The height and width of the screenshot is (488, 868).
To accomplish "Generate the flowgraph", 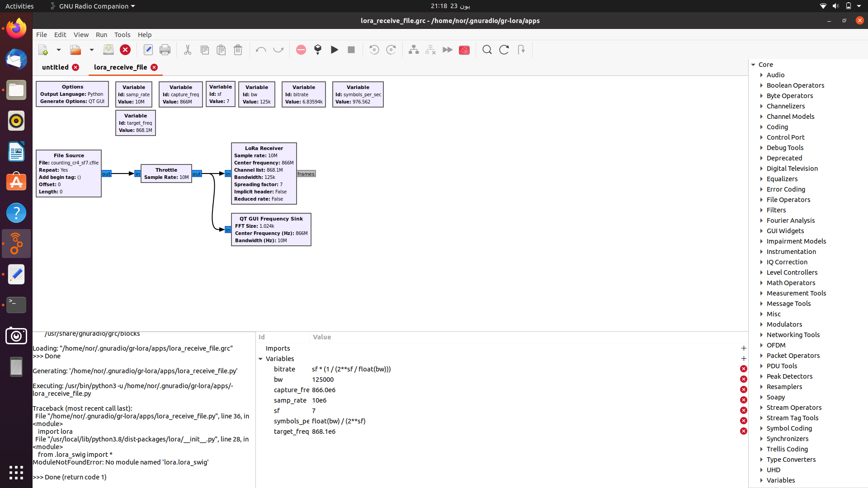I will tap(318, 50).
